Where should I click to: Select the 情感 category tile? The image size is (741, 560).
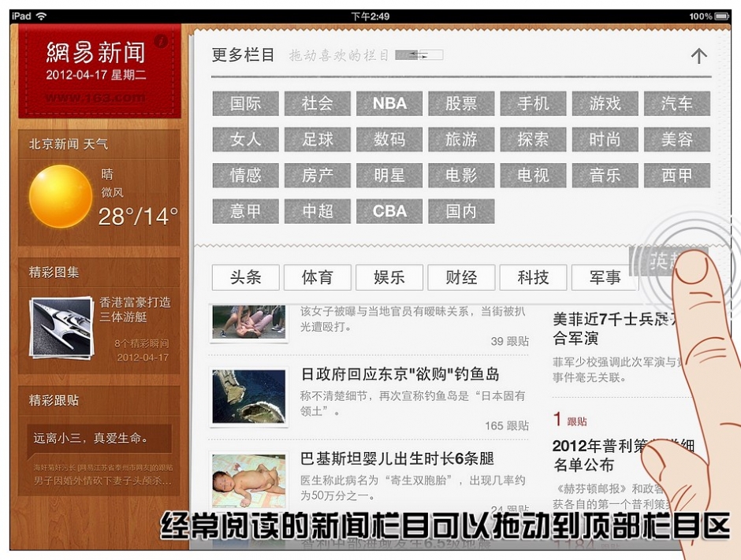(x=246, y=175)
